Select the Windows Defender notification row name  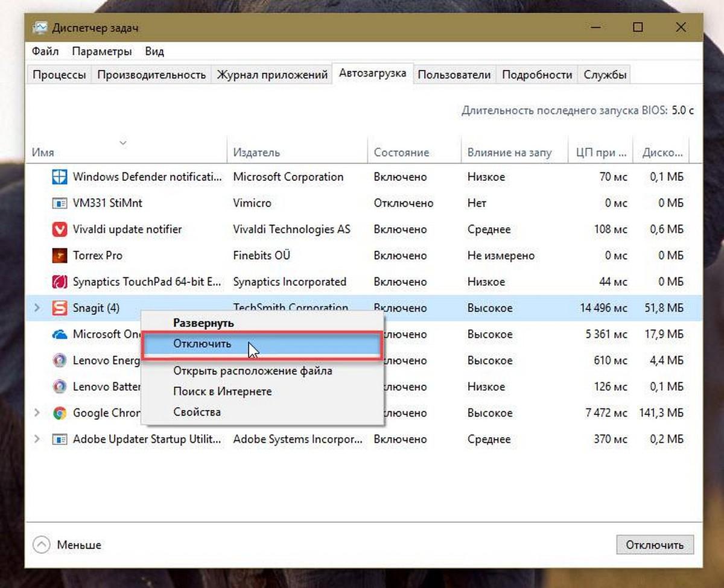[x=147, y=177]
